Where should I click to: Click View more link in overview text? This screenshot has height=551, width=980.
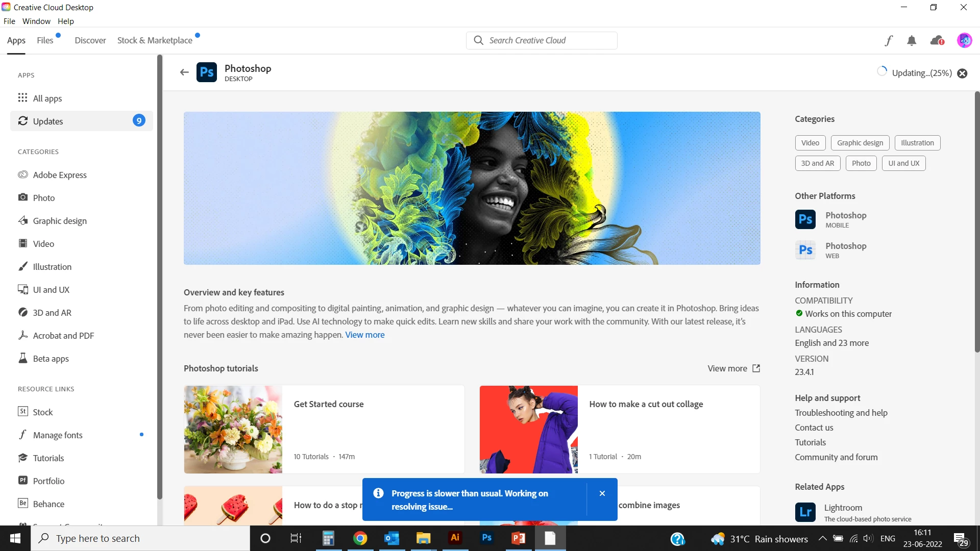point(365,335)
